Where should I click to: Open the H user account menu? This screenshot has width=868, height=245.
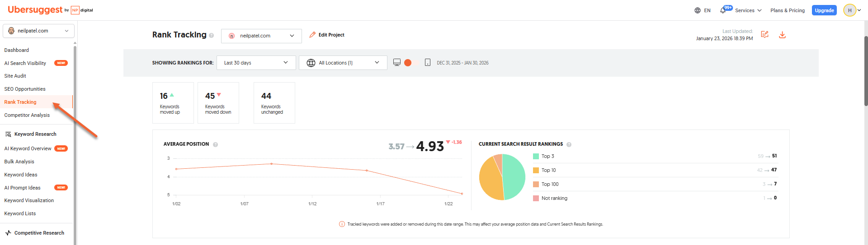[x=852, y=10]
